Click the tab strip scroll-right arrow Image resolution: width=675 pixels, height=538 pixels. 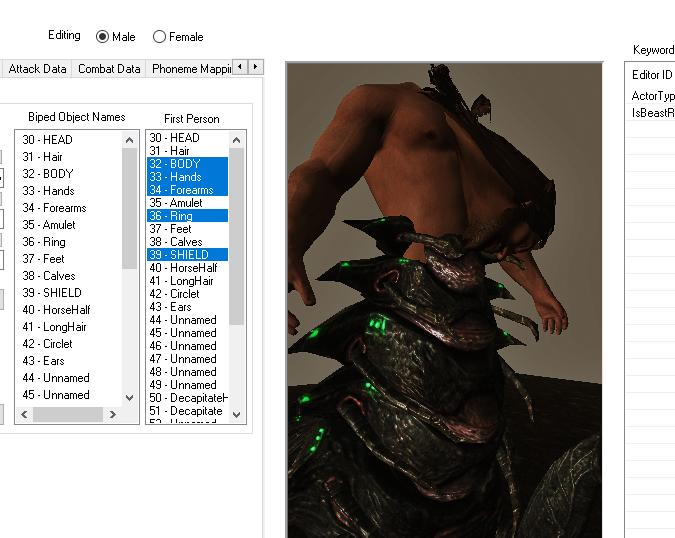click(x=255, y=67)
